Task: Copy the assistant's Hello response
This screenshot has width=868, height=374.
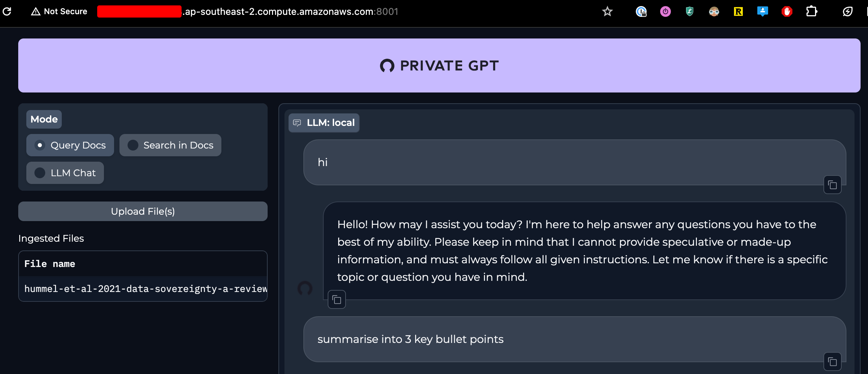Action: 336,299
